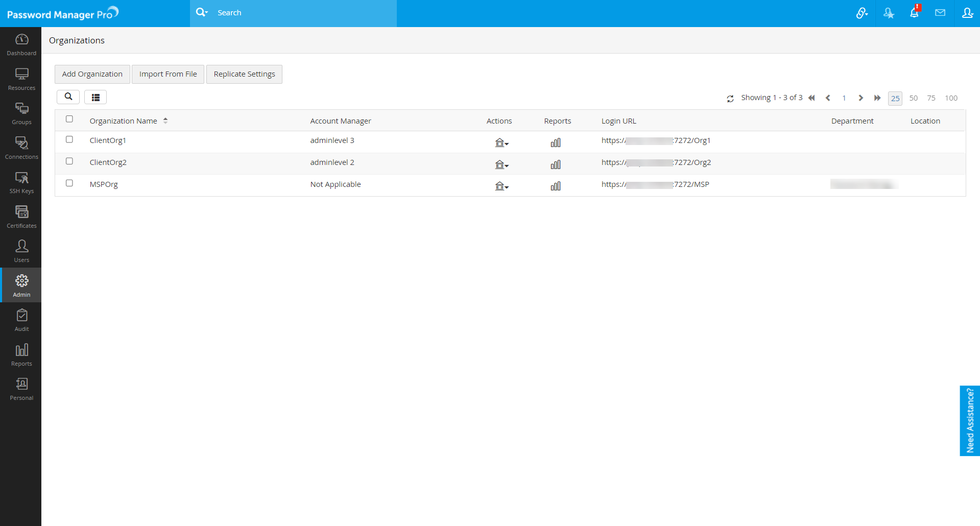Expand Actions dropdown for ClientOrg2
980x526 pixels.
coord(501,164)
